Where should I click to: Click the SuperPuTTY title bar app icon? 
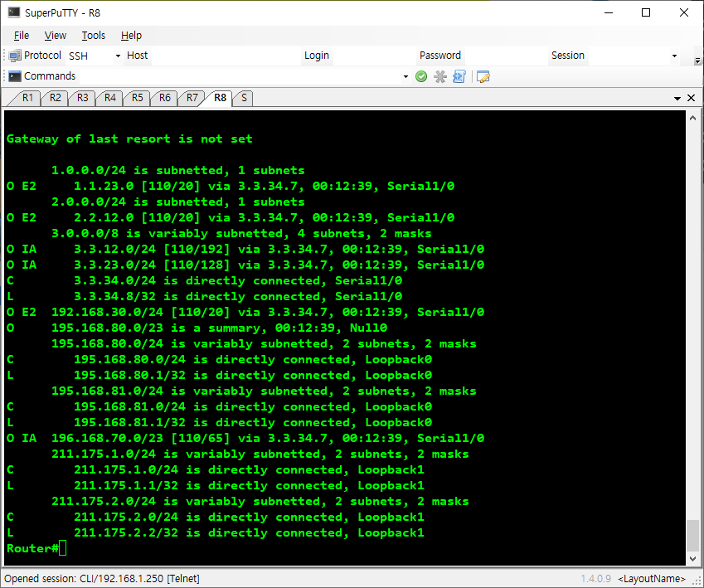[x=14, y=12]
